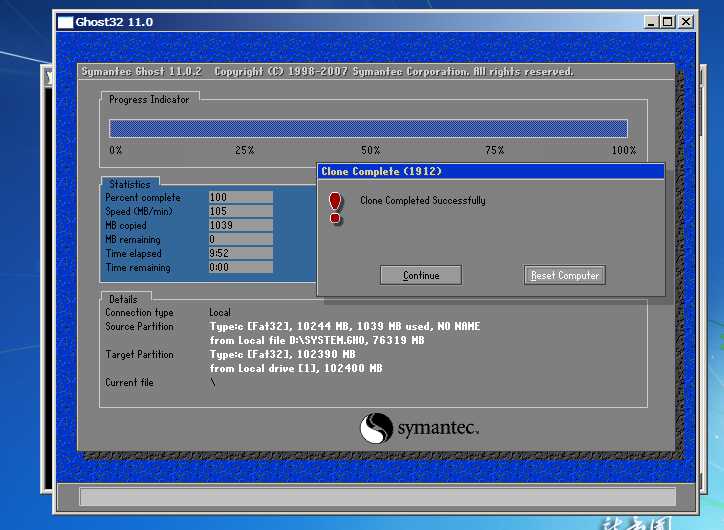The image size is (724, 530).
Task: Click Target Partition line with 102390 MB
Action: [x=282, y=354]
